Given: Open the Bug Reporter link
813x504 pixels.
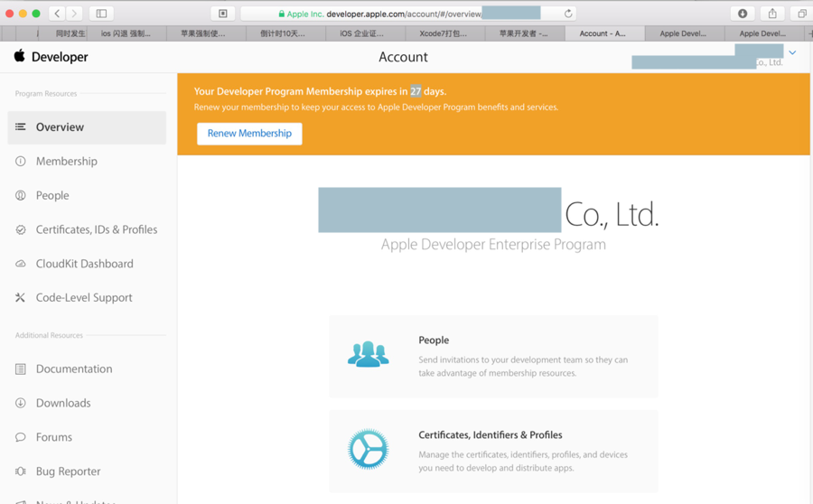Looking at the screenshot, I should 68,471.
